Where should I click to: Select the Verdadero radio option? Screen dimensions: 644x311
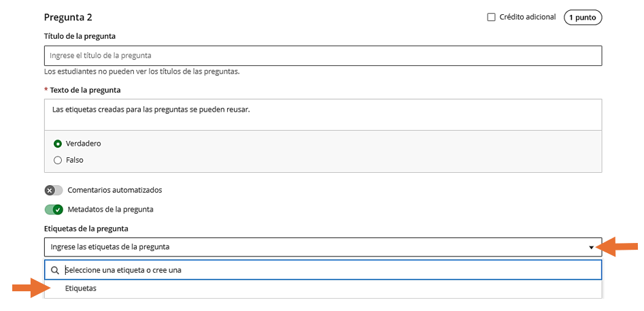pyautogui.click(x=58, y=144)
